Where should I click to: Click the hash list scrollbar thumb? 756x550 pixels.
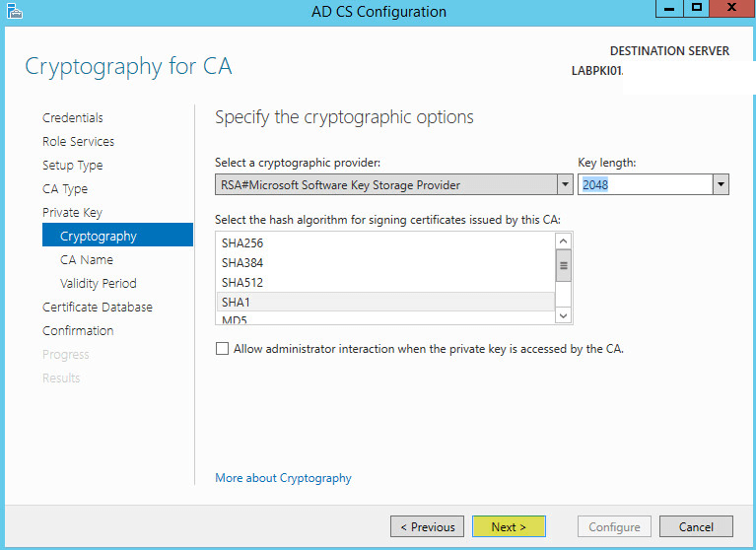[563, 265]
